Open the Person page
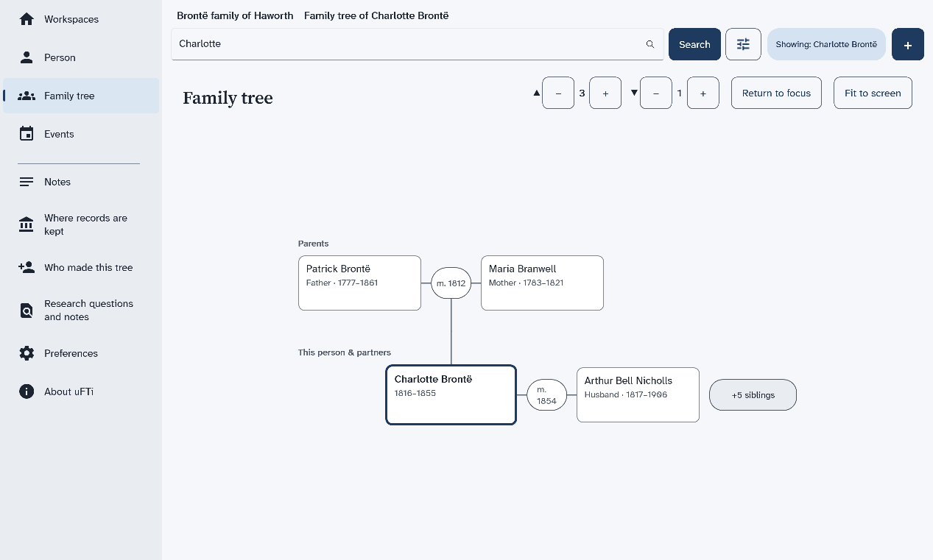Image resolution: width=933 pixels, height=560 pixels. click(81, 57)
